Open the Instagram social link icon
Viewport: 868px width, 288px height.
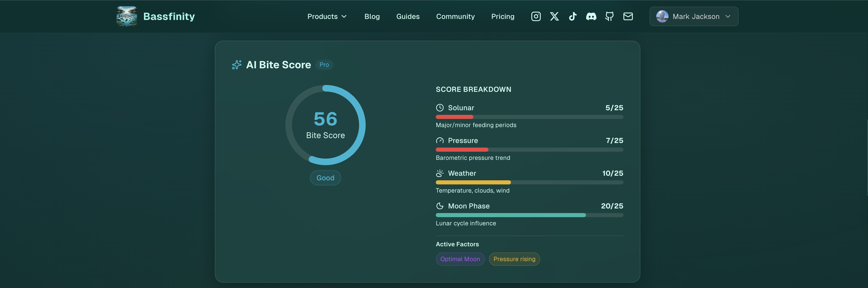coord(536,17)
